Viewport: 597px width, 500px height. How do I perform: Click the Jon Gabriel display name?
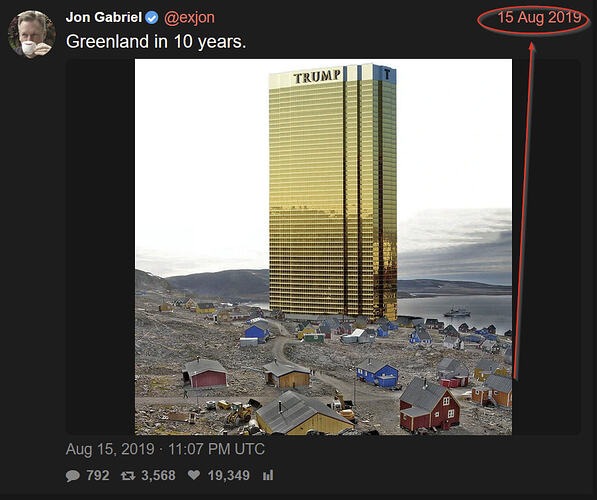pyautogui.click(x=104, y=18)
